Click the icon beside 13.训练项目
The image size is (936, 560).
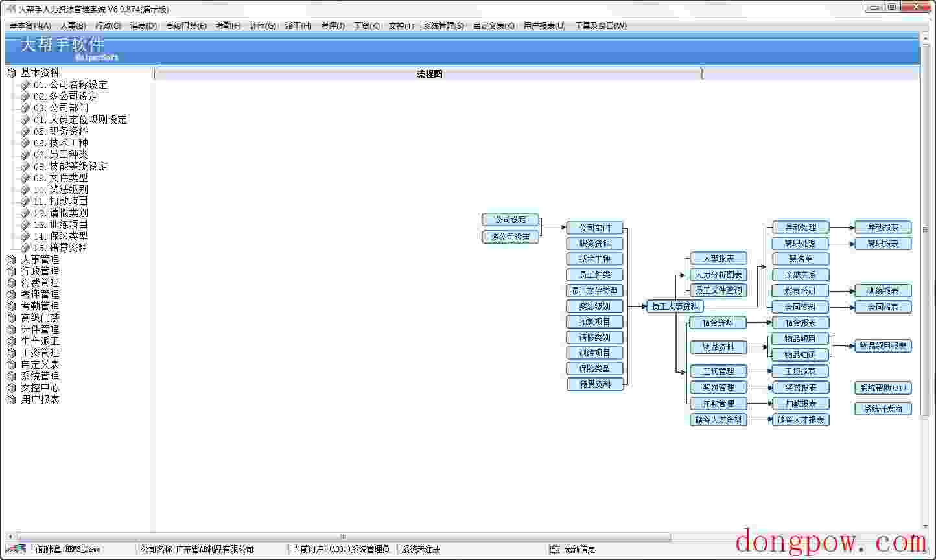[x=25, y=225]
